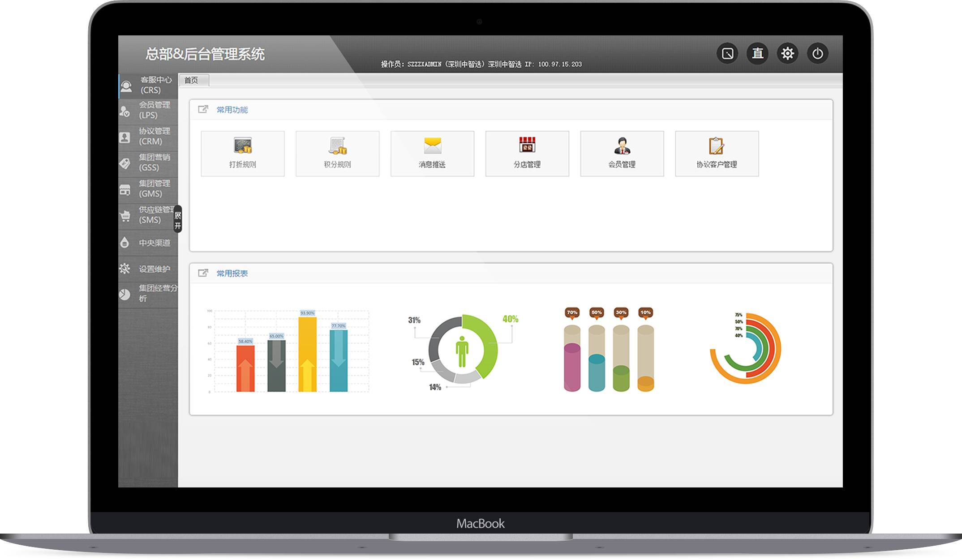Expand the sidebar using 展开 handle
Screen dimensions: 962x560
coord(178,219)
